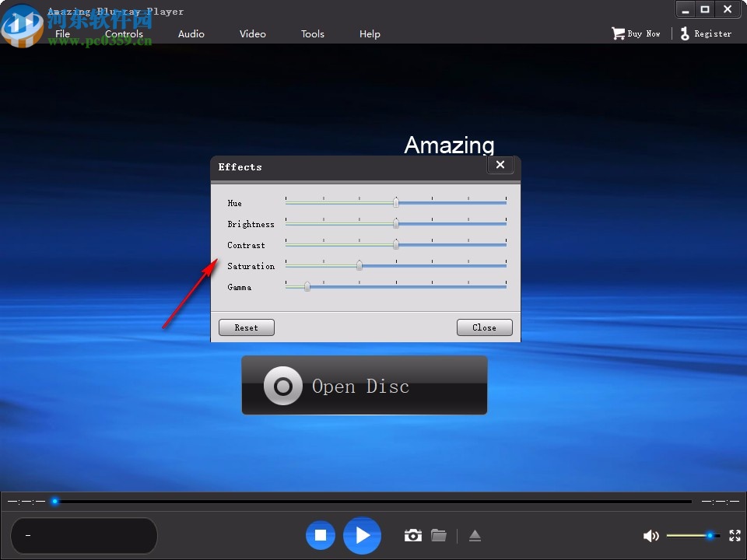The image size is (747, 560).
Task: Open a file using the folder icon
Action: tap(439, 535)
